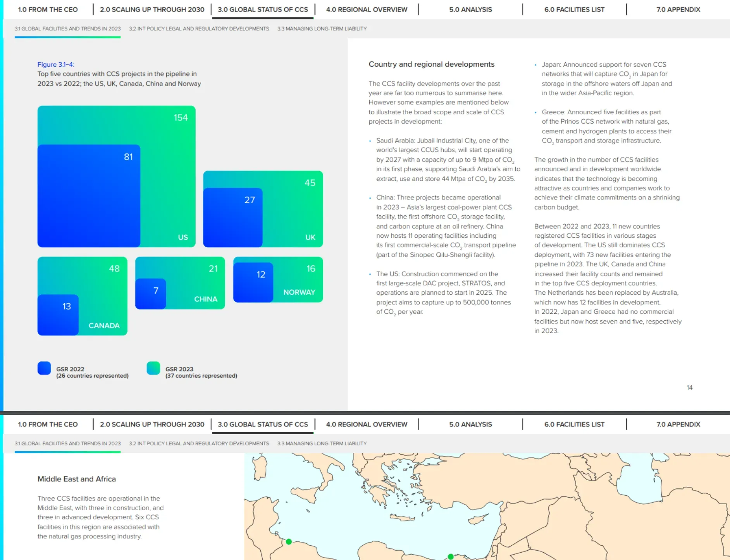Click page number 14
The image size is (730, 560).
coord(689,388)
